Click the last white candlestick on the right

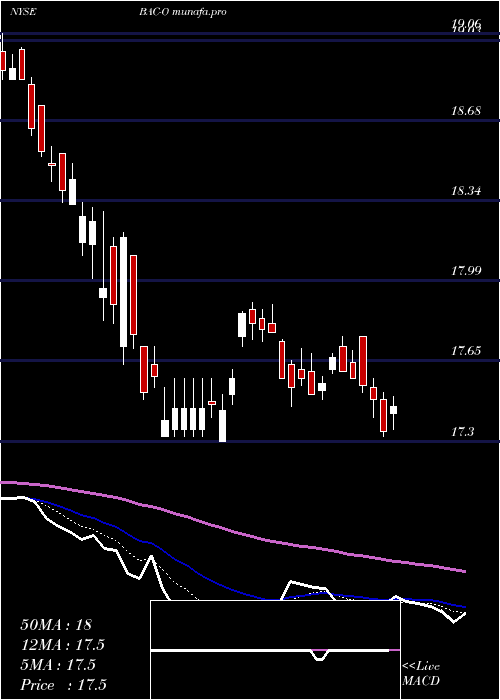tap(393, 410)
